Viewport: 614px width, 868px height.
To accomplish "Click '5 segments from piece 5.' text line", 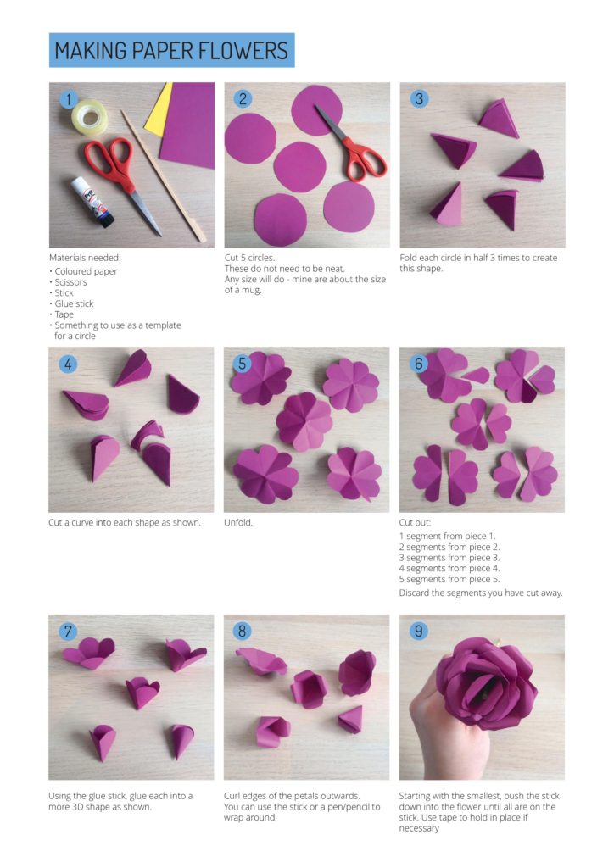I will coord(449,580).
